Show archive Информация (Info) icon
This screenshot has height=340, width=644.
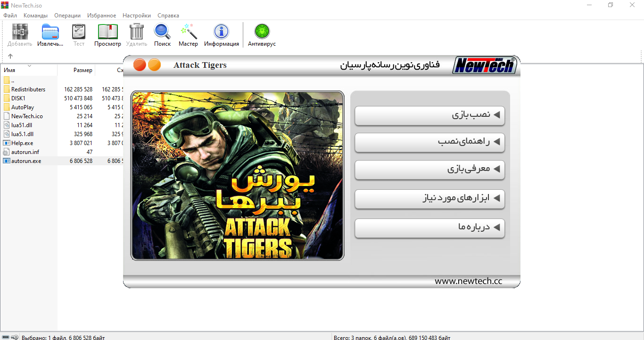point(222,32)
